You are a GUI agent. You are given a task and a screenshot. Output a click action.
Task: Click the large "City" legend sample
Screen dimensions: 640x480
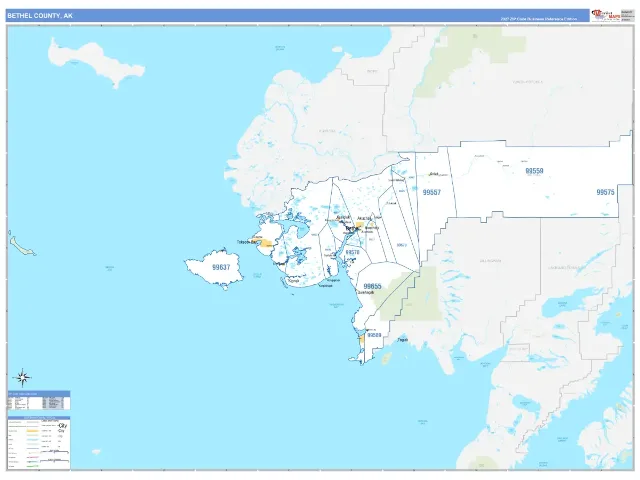pos(62,426)
